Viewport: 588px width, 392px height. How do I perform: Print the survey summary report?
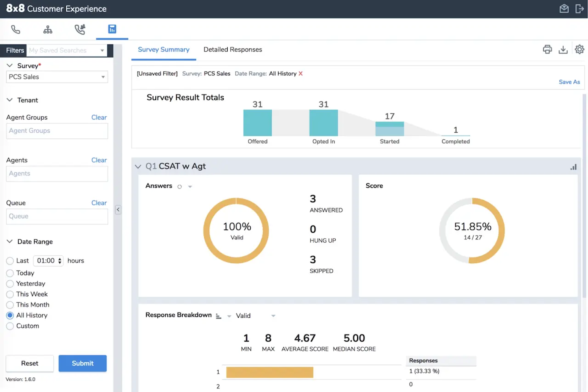547,49
